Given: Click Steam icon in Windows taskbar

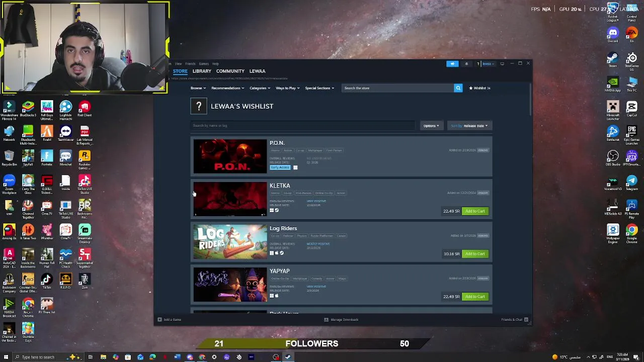Looking at the screenshot, I should tap(288, 357).
